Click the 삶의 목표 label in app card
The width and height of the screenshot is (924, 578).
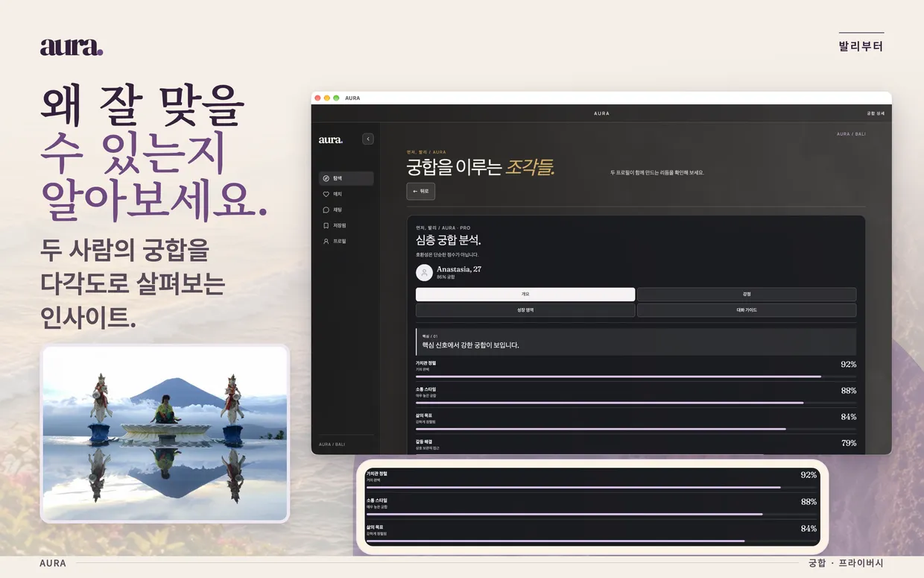[424, 415]
